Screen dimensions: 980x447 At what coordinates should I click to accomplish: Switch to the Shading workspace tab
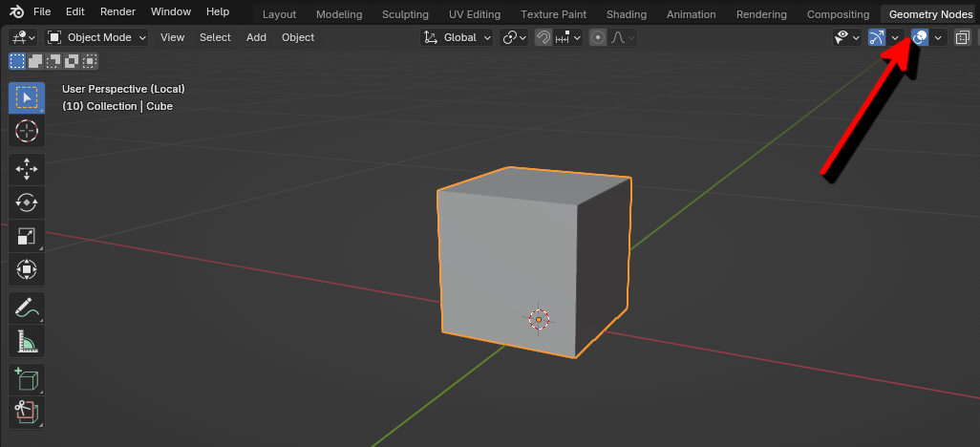627,14
